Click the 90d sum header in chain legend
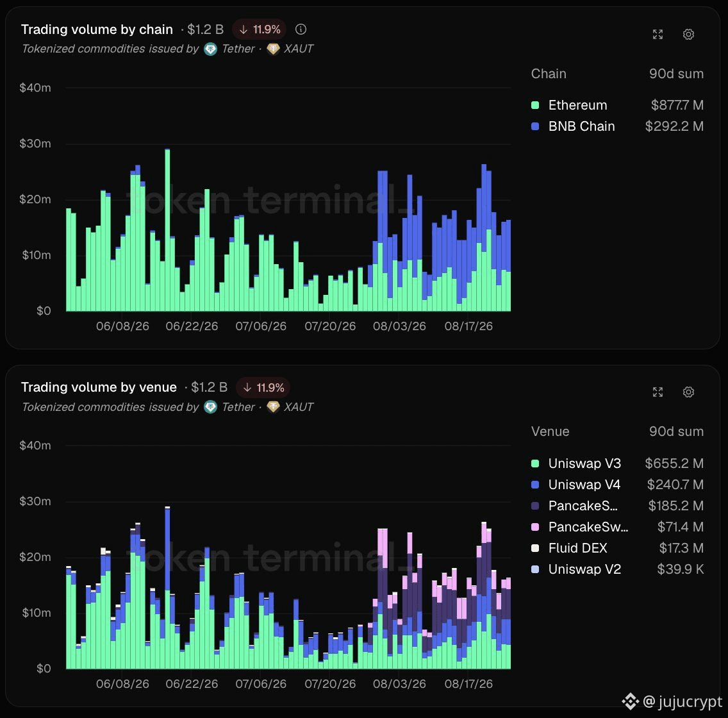This screenshot has width=728, height=718. (676, 74)
